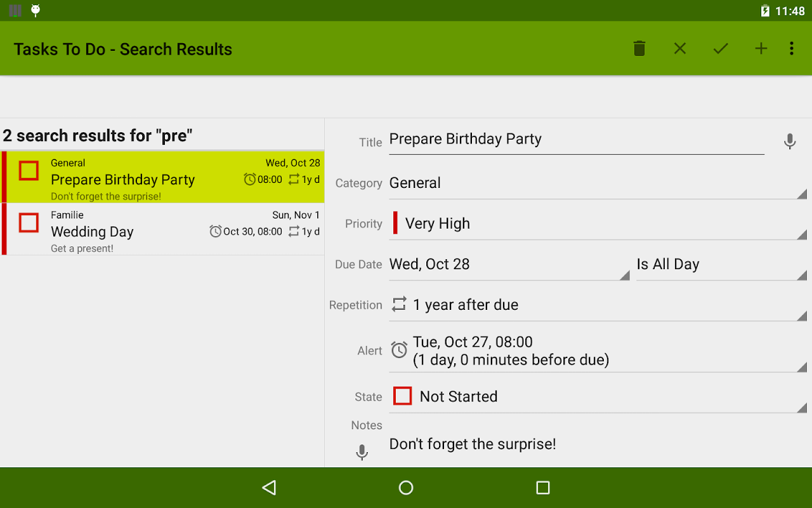The height and width of the screenshot is (508, 812).
Task: Tap the Android Recents navigation button
Action: click(x=543, y=488)
